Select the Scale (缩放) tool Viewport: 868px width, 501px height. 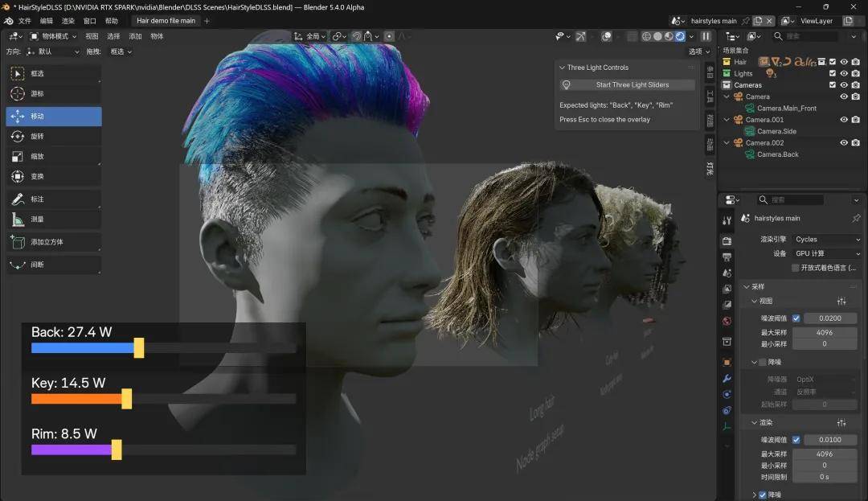pos(54,156)
